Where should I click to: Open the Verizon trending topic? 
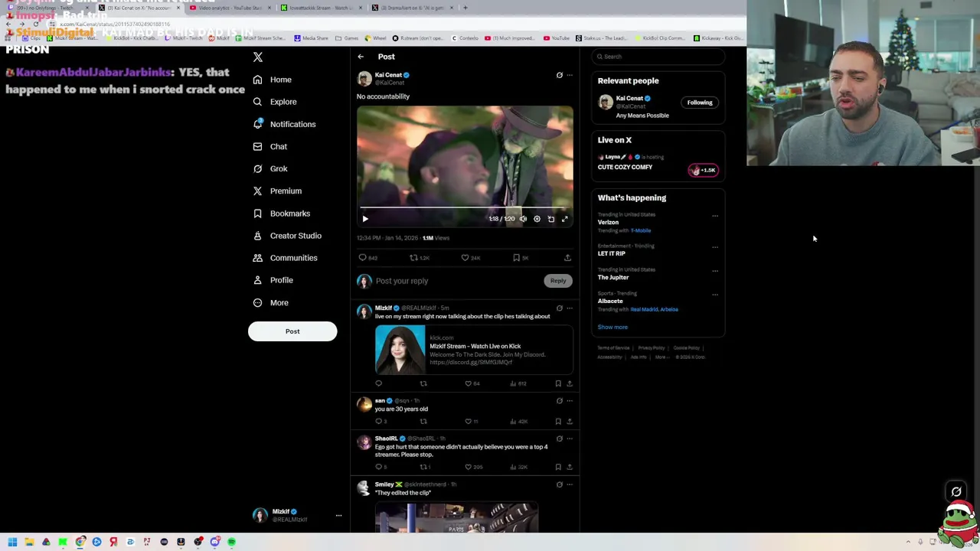click(608, 223)
